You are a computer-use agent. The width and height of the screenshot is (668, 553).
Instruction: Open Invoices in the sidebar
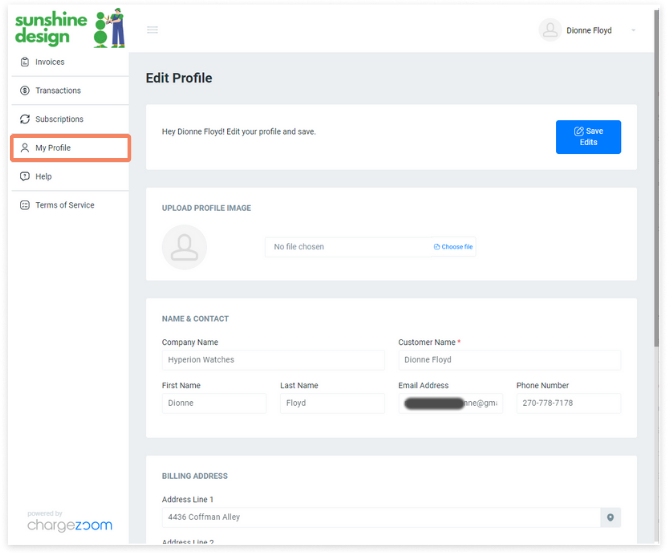pyautogui.click(x=70, y=62)
